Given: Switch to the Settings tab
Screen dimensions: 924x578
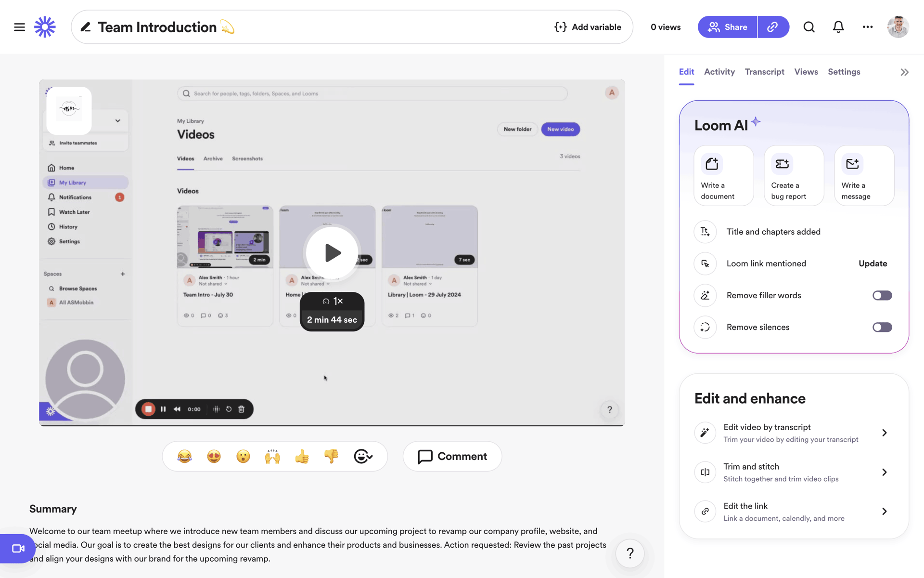Looking at the screenshot, I should pos(844,72).
